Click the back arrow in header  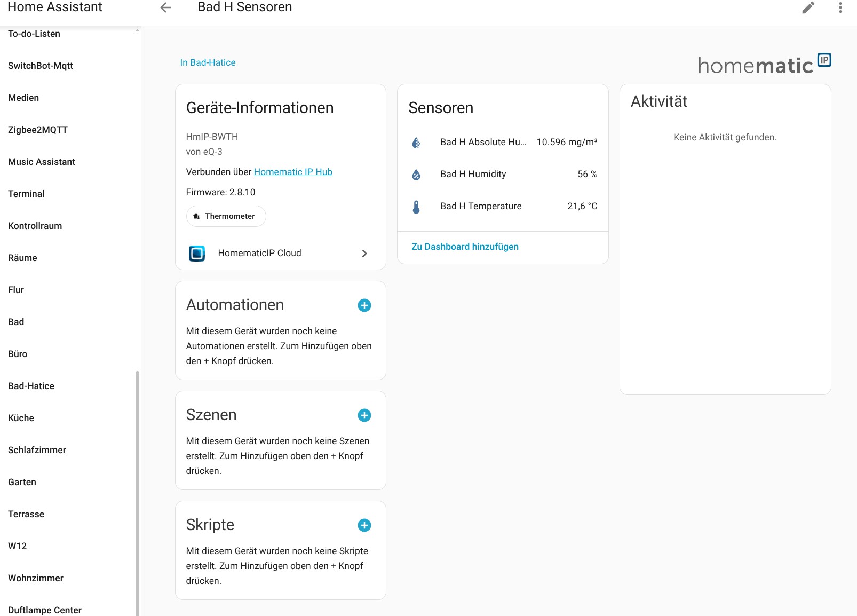click(165, 7)
